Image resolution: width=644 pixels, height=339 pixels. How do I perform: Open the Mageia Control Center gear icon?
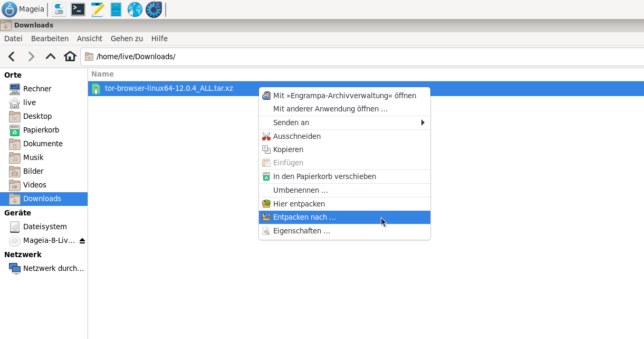pyautogui.click(x=153, y=10)
